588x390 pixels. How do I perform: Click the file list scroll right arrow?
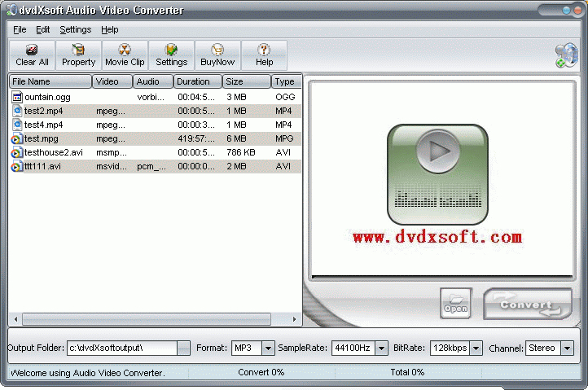click(x=294, y=319)
